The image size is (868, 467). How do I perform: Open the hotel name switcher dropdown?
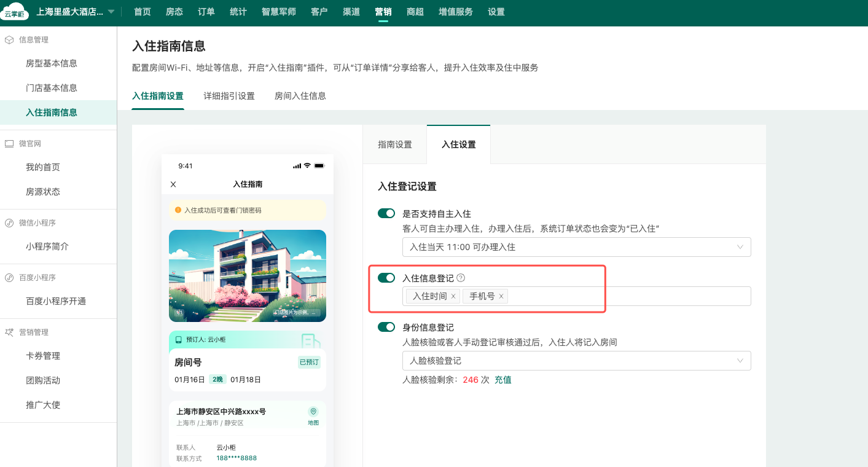point(76,12)
